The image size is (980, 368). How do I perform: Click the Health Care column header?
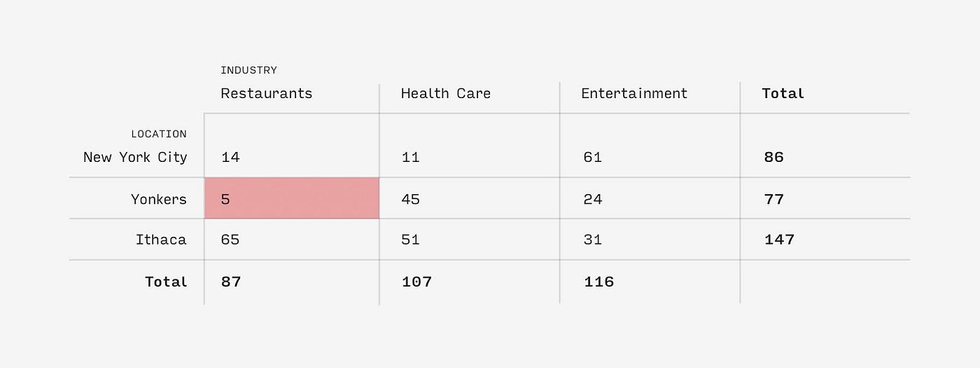point(446,94)
